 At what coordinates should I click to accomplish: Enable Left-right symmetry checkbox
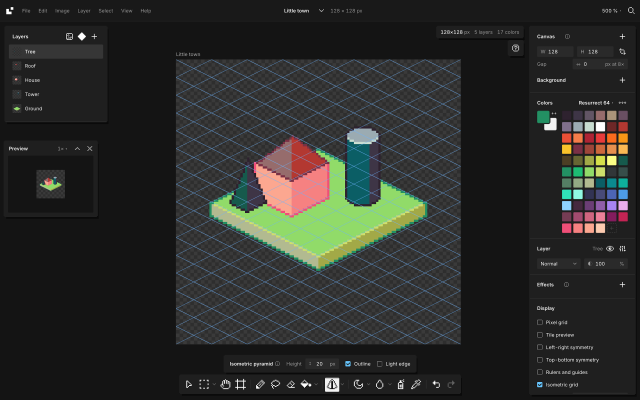click(x=540, y=347)
